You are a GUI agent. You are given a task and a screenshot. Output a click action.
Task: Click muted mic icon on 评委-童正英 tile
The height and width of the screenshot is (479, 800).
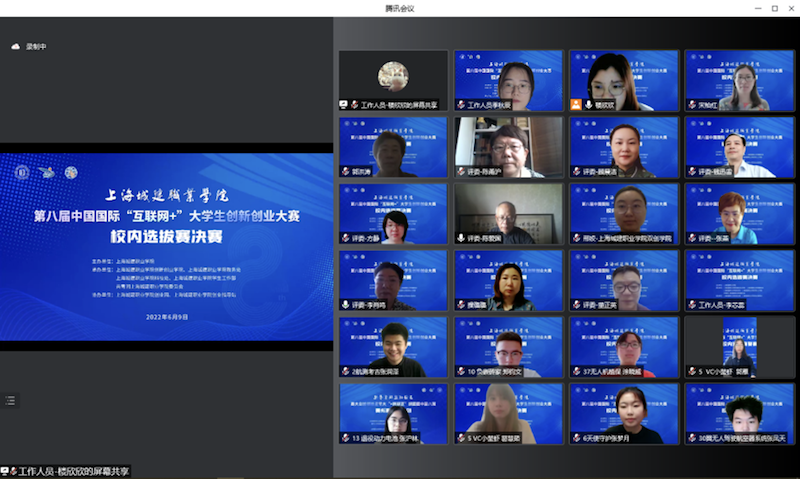point(577,305)
